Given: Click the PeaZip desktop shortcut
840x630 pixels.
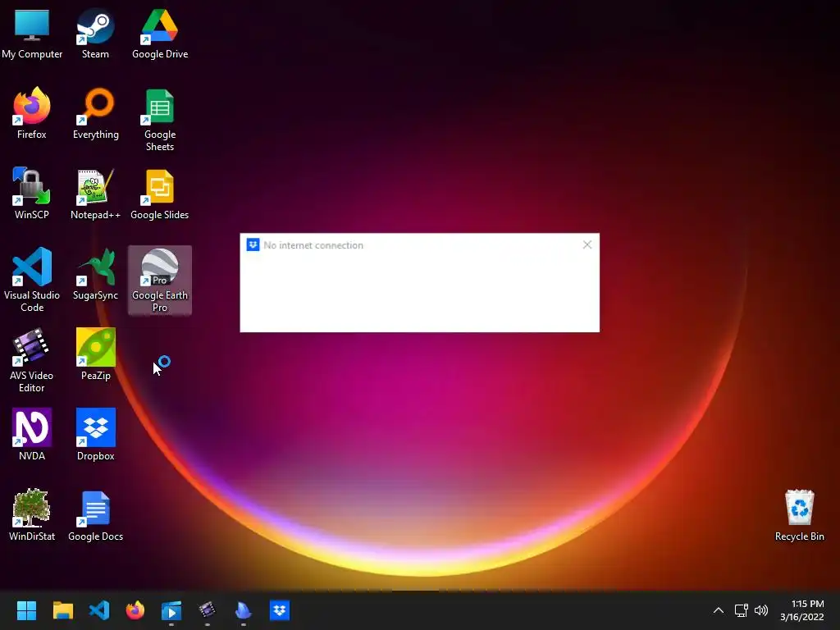Looking at the screenshot, I should (x=95, y=354).
